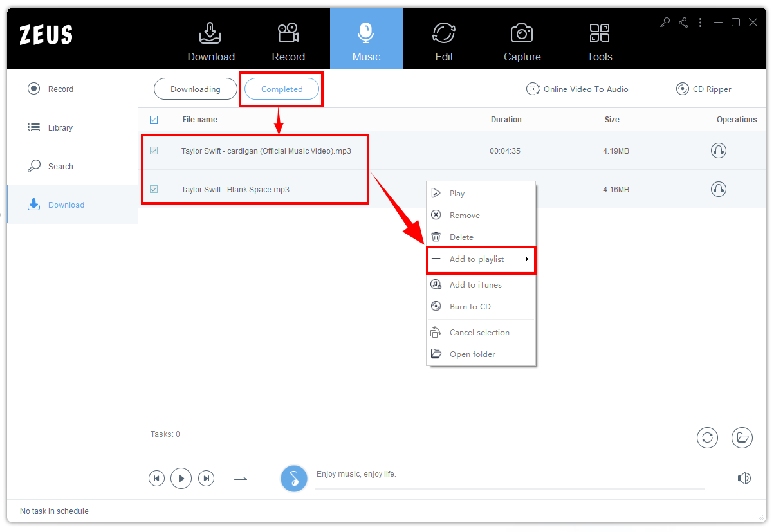The width and height of the screenshot is (774, 532).
Task: Seek on the playback progress bar
Action: click(510, 489)
